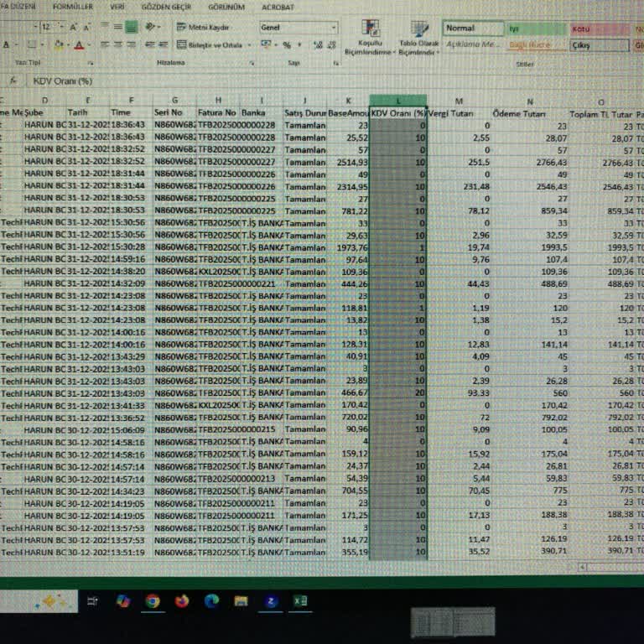Increase decimal places
This screenshot has width=644, height=644.
click(x=318, y=45)
